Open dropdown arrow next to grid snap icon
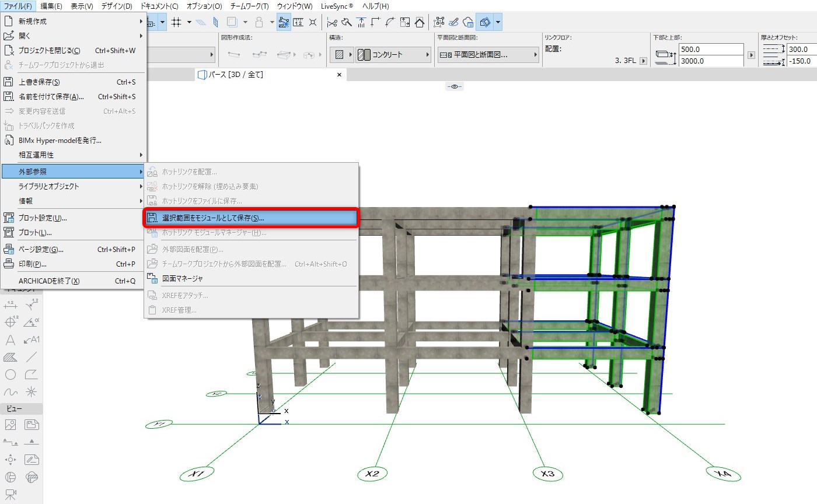 (x=189, y=22)
